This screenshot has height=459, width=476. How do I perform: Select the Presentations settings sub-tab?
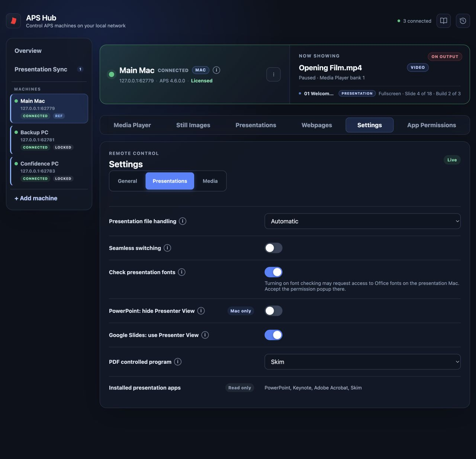[x=170, y=181]
